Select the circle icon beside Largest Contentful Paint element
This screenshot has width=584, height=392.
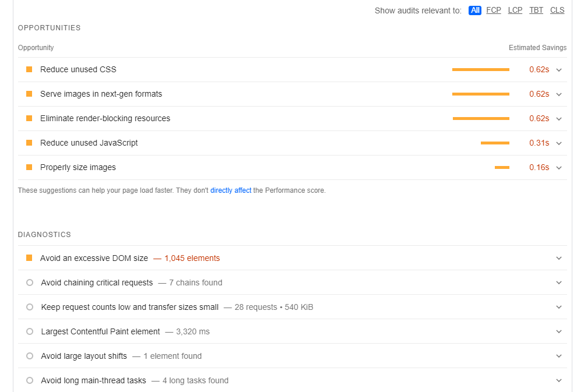point(29,331)
